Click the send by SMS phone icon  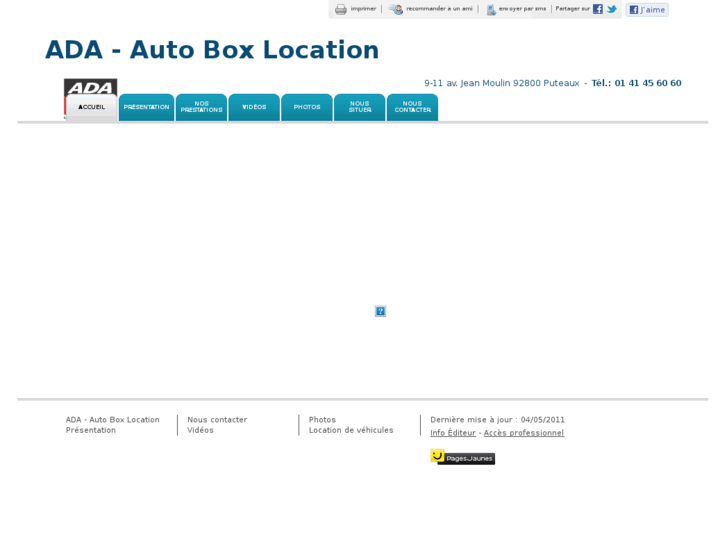click(491, 9)
